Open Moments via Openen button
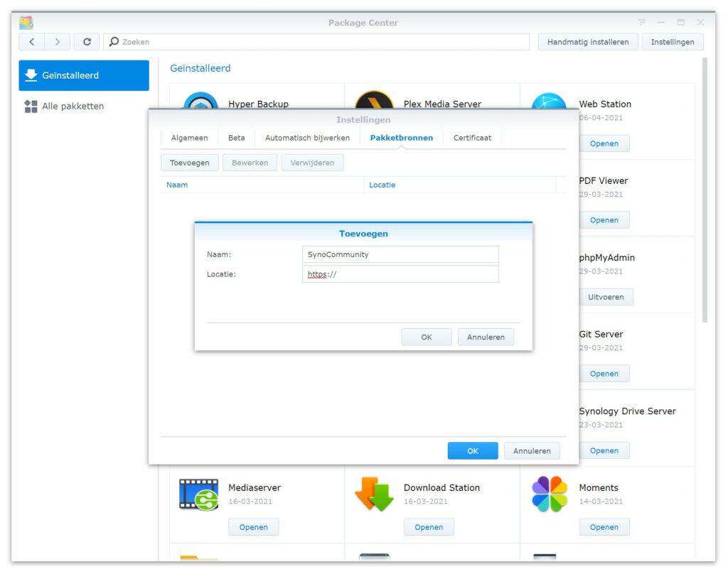728x574 pixels. tap(604, 528)
